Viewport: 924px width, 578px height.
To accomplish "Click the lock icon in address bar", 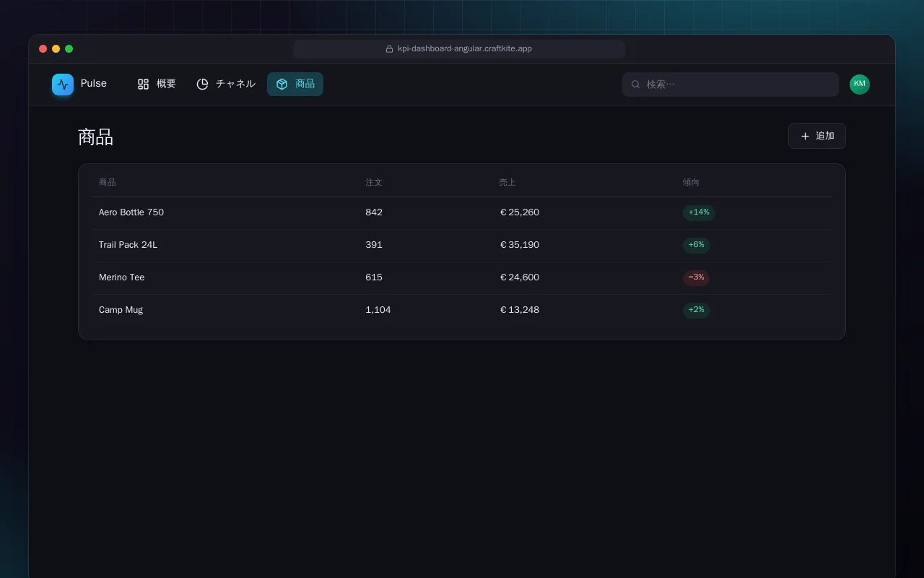I will (390, 49).
